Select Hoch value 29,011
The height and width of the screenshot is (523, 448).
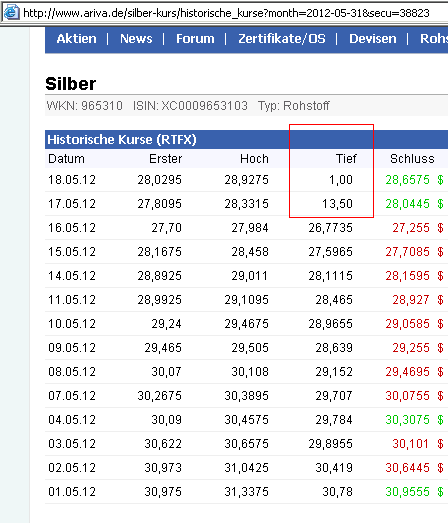point(250,276)
